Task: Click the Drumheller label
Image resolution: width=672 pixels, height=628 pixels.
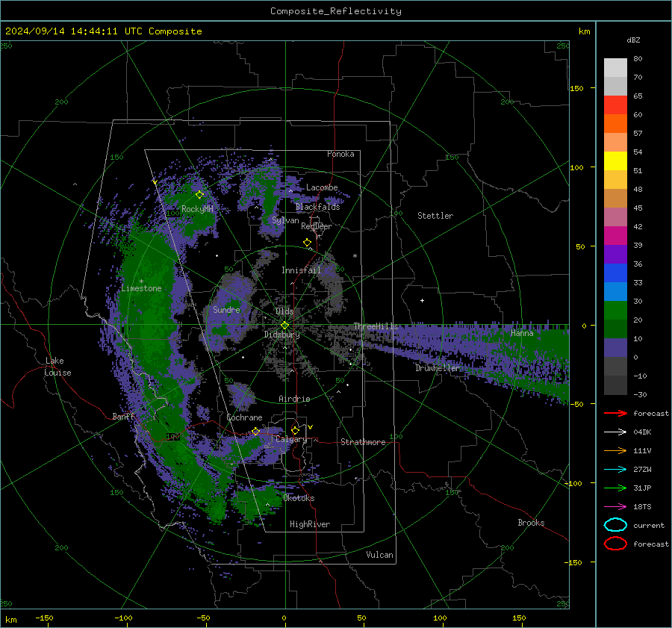Action: pyautogui.click(x=437, y=368)
